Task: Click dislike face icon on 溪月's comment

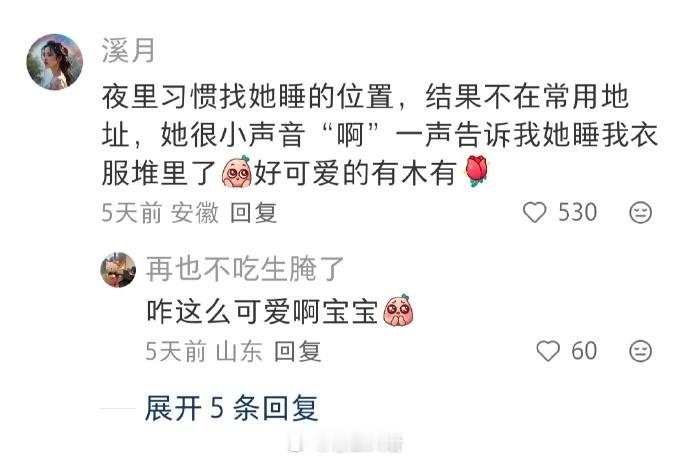Action: pos(640,213)
